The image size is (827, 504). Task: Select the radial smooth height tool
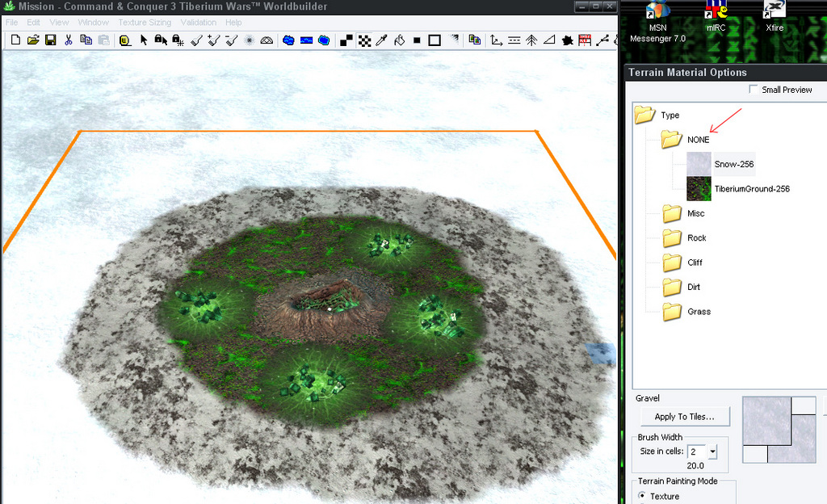[250, 40]
